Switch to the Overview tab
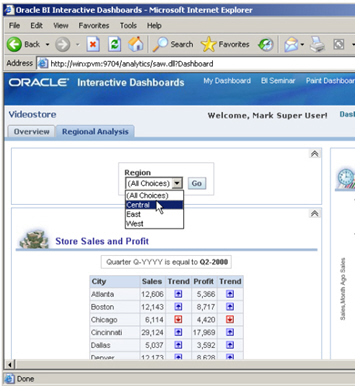 pos(31,132)
